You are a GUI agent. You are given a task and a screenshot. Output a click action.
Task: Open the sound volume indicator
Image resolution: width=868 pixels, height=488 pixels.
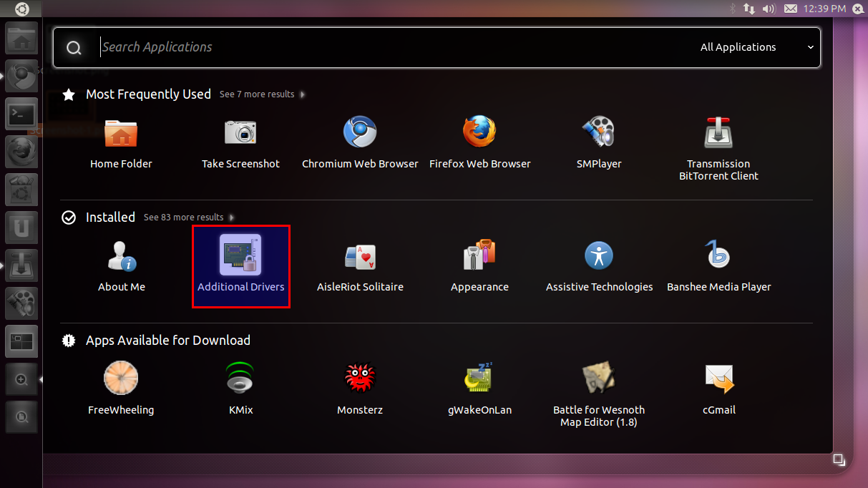coord(769,9)
